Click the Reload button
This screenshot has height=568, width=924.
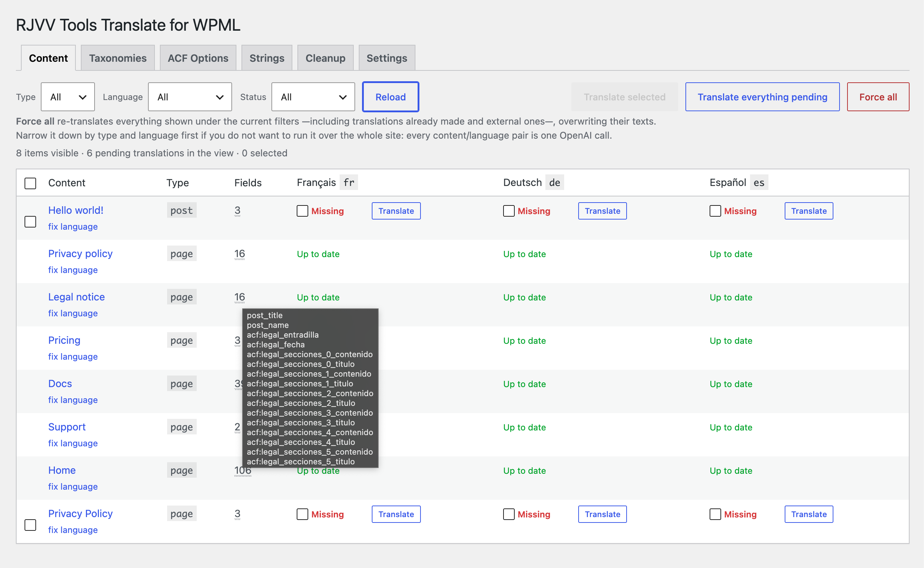[391, 97]
